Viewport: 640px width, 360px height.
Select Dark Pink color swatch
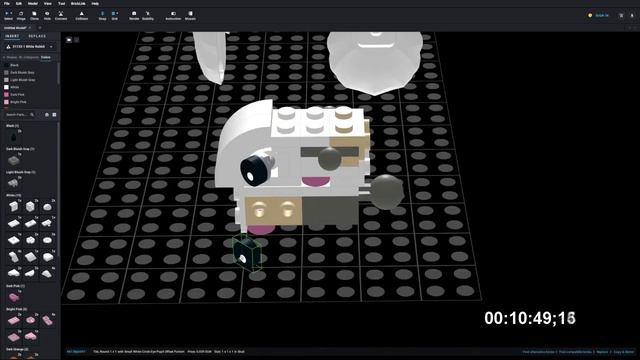6,95
